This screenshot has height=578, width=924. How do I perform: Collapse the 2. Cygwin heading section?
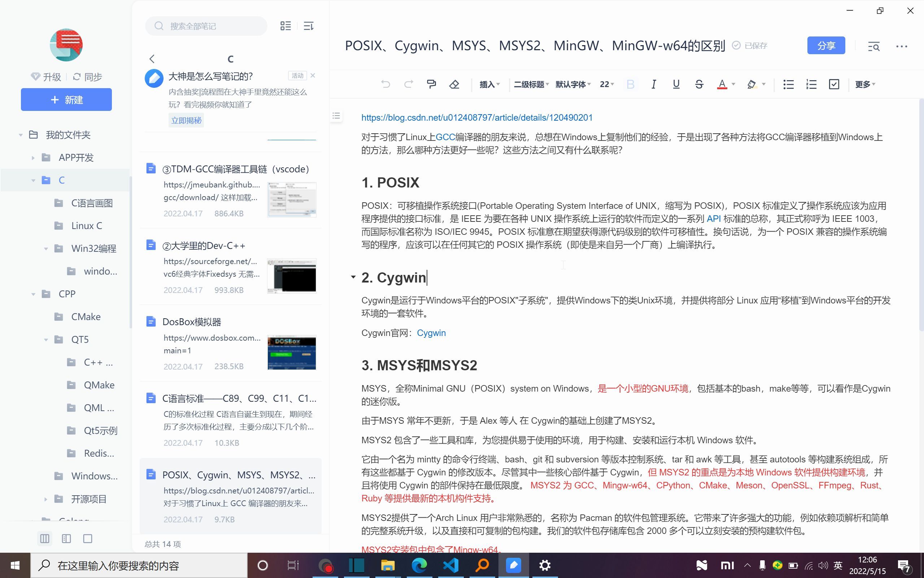[353, 277]
